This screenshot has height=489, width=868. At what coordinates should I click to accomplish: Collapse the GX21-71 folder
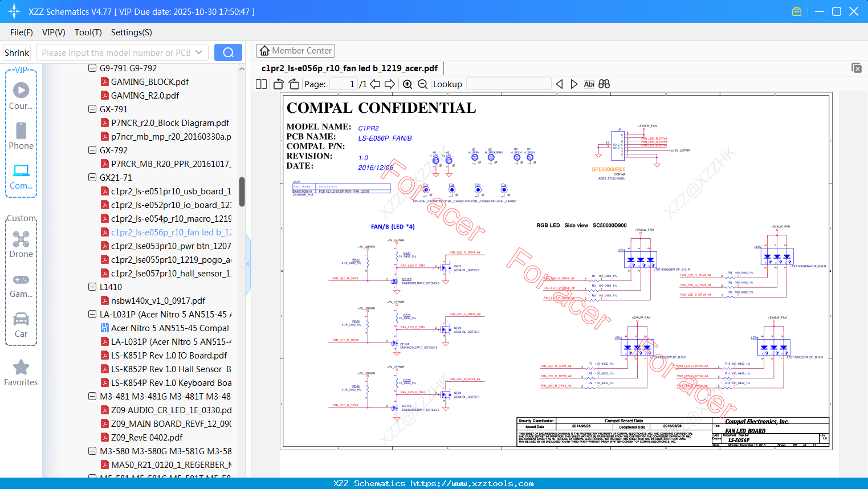(x=92, y=177)
